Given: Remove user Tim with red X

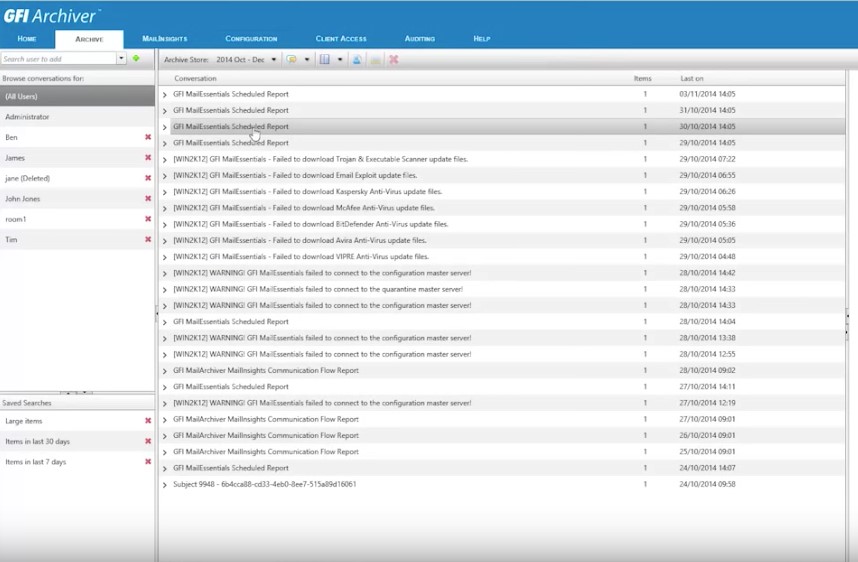Looking at the screenshot, I should click(x=148, y=239).
